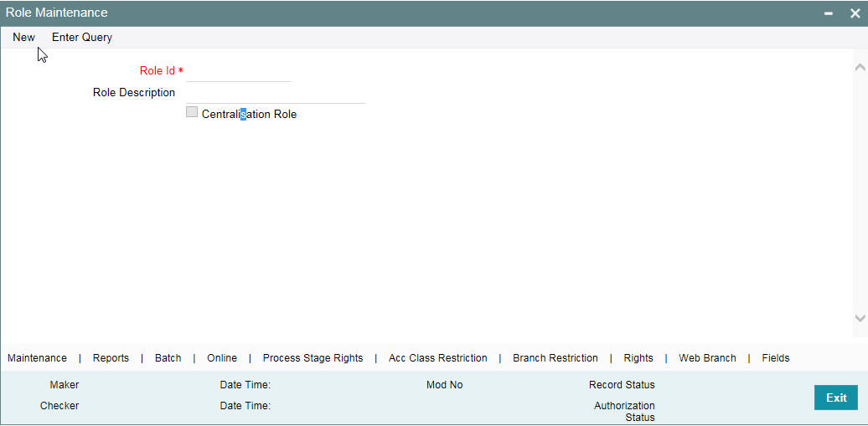Image resolution: width=868 pixels, height=426 pixels.
Task: Open Acc Class Restriction link
Action: tap(438, 358)
